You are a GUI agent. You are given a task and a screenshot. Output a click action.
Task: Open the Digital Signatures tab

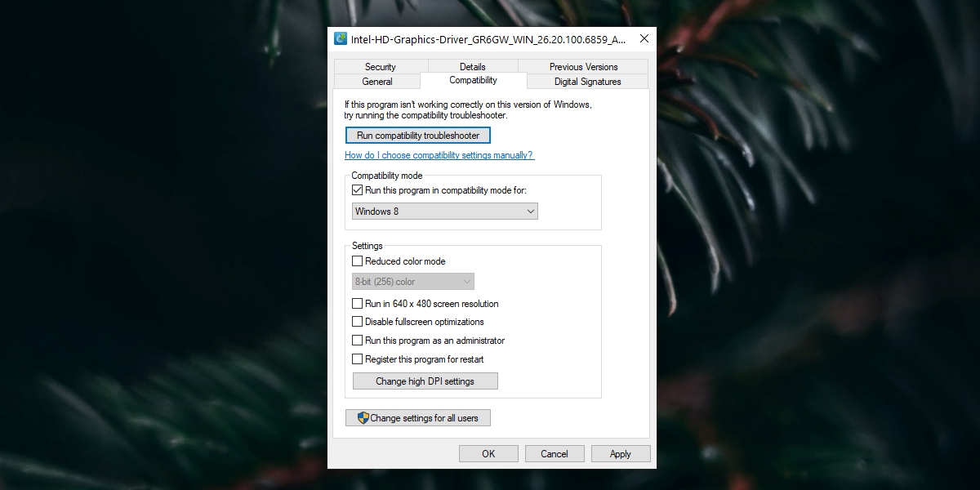coord(588,82)
